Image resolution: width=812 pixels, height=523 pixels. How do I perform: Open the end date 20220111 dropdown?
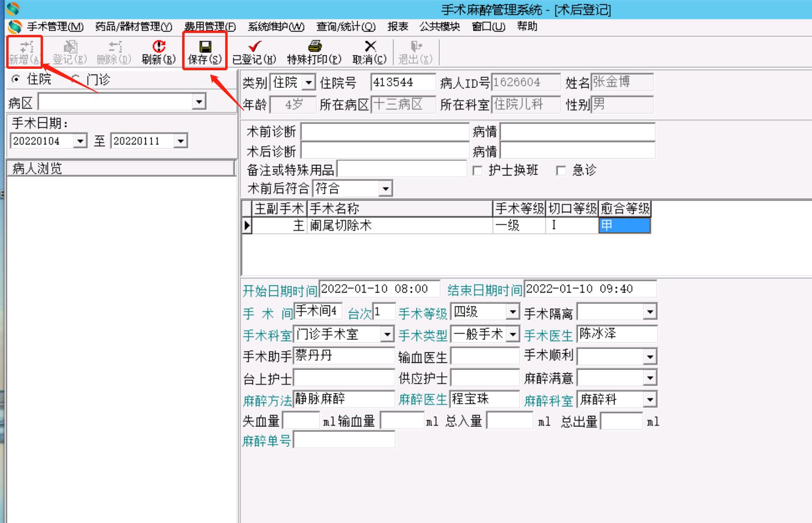(181, 141)
